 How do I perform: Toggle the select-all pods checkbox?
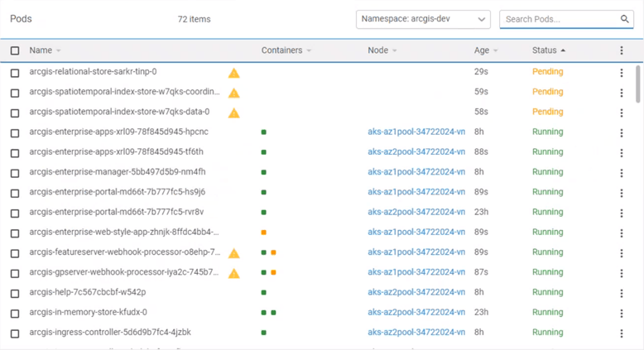[15, 50]
